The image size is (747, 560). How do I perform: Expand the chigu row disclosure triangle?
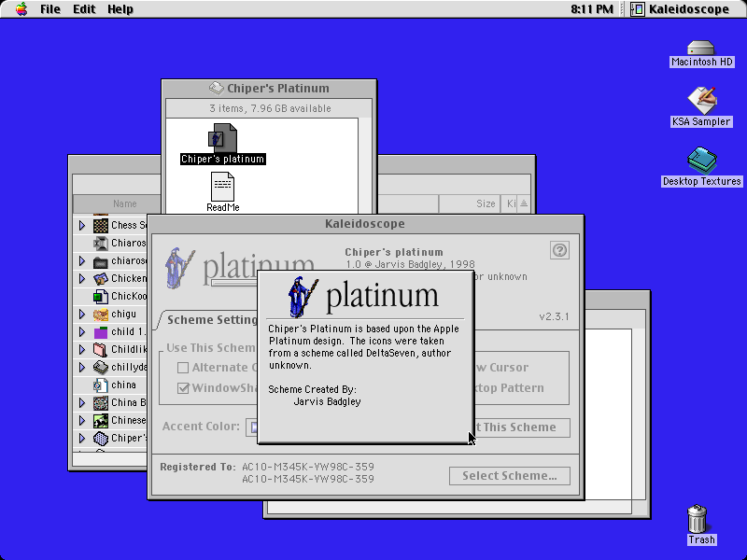82,315
